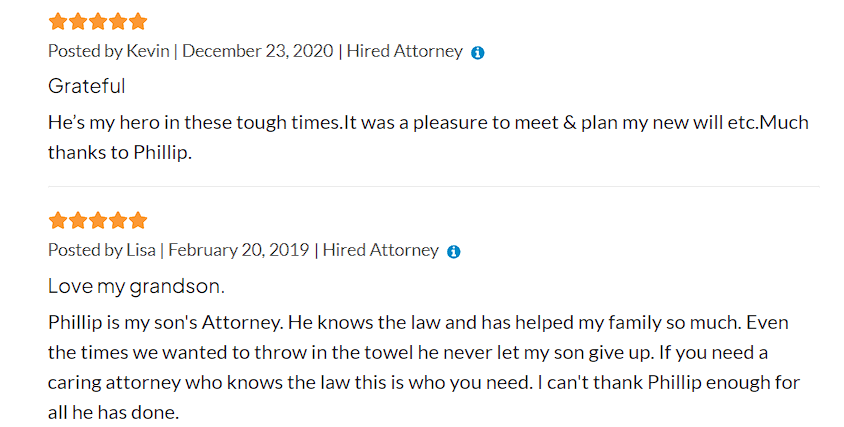
Task: Click the first star in Lisa's review rating
Action: [58, 221]
